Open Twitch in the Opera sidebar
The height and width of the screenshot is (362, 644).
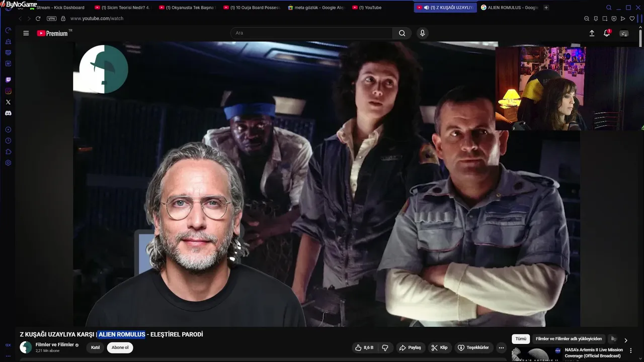[x=8, y=80]
